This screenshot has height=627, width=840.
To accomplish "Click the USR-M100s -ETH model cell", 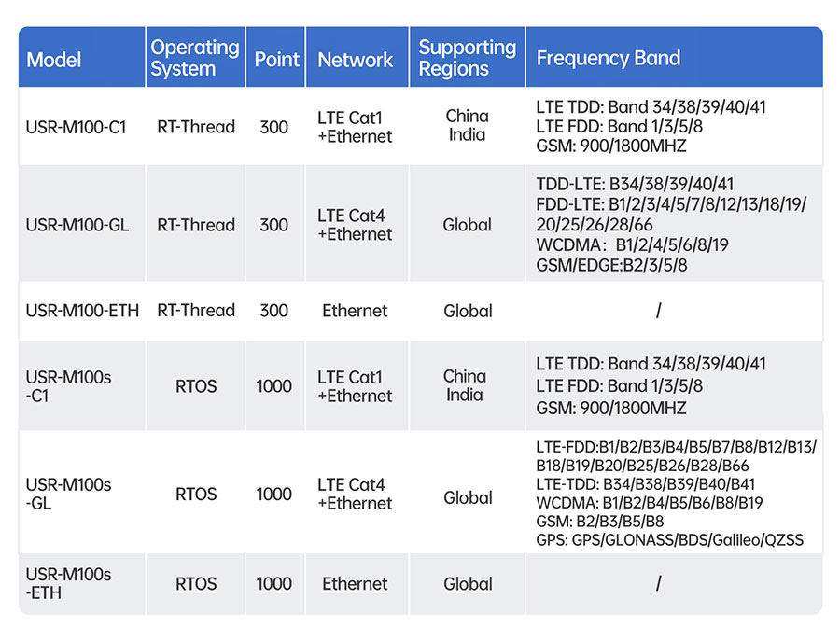I will click(68, 584).
